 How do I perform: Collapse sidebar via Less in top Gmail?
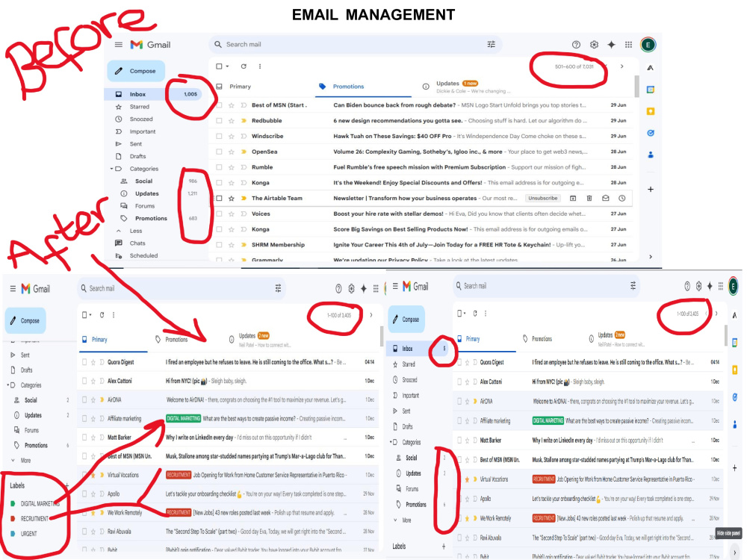(136, 231)
